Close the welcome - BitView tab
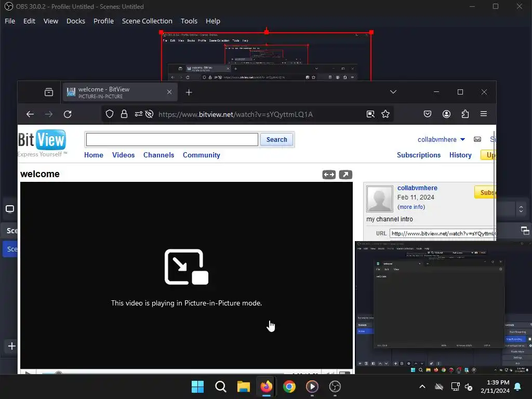 169,92
